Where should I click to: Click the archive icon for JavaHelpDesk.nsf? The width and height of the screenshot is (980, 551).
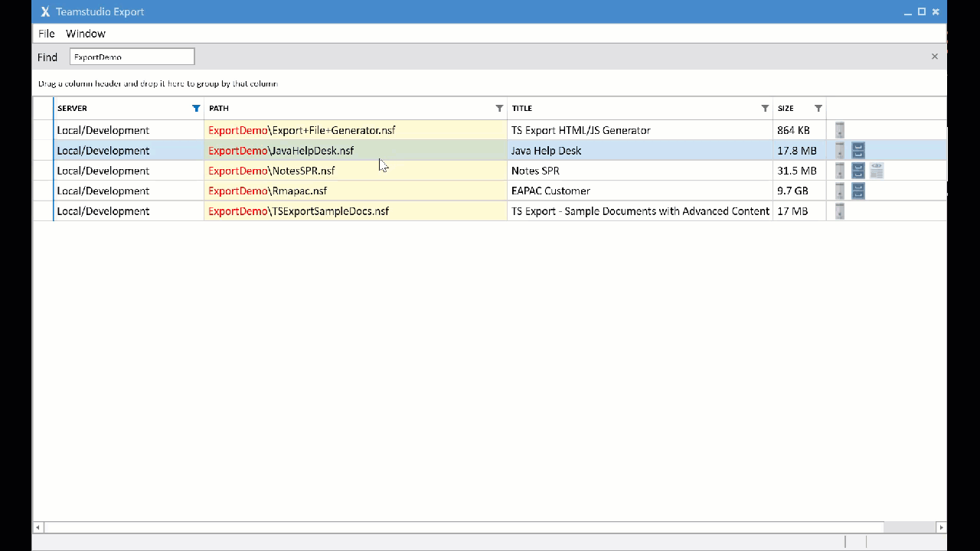click(858, 150)
